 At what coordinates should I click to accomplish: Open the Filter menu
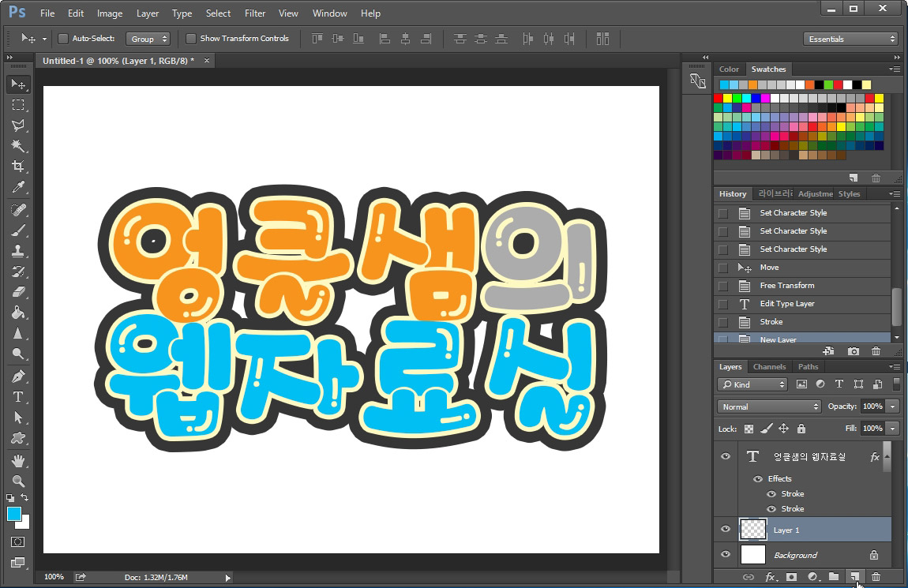point(255,13)
